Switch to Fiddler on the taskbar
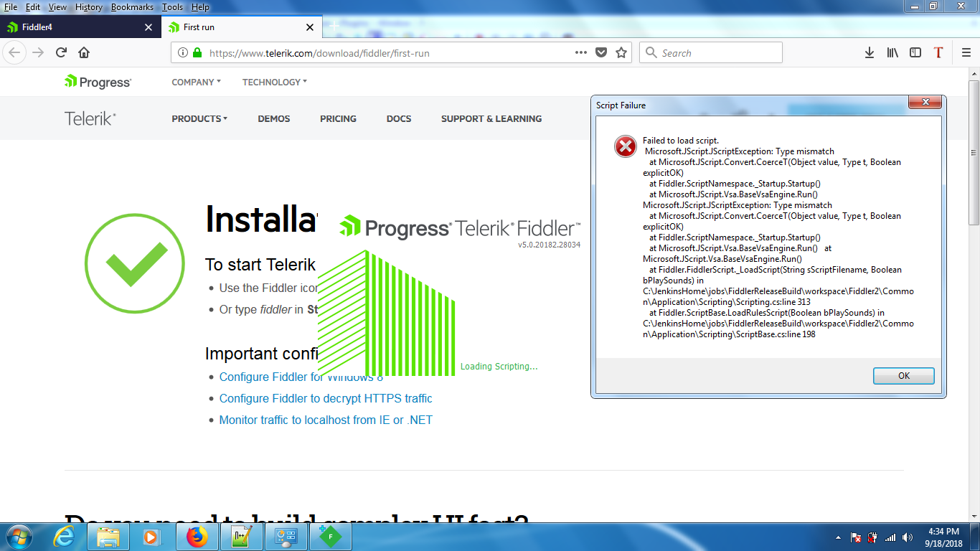Image resolution: width=980 pixels, height=551 pixels. [x=330, y=537]
